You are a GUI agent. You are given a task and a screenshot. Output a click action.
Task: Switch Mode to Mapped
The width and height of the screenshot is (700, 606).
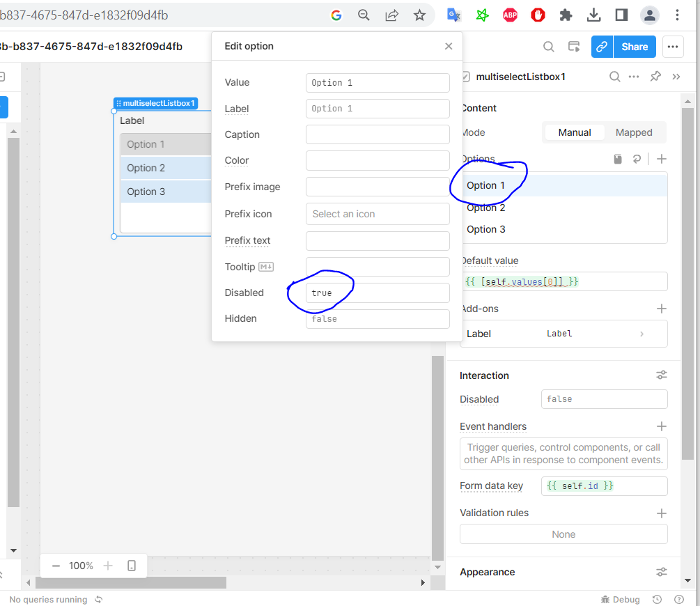[x=634, y=132]
